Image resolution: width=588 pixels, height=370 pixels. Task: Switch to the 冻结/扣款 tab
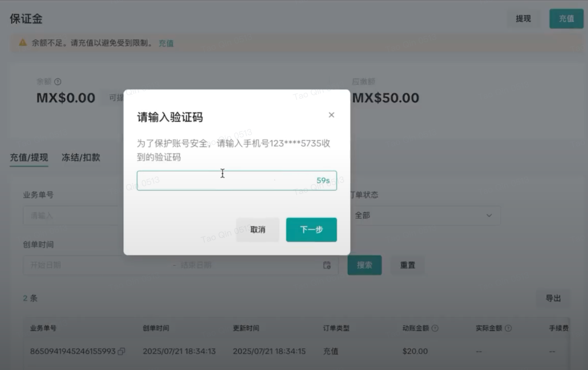[81, 157]
